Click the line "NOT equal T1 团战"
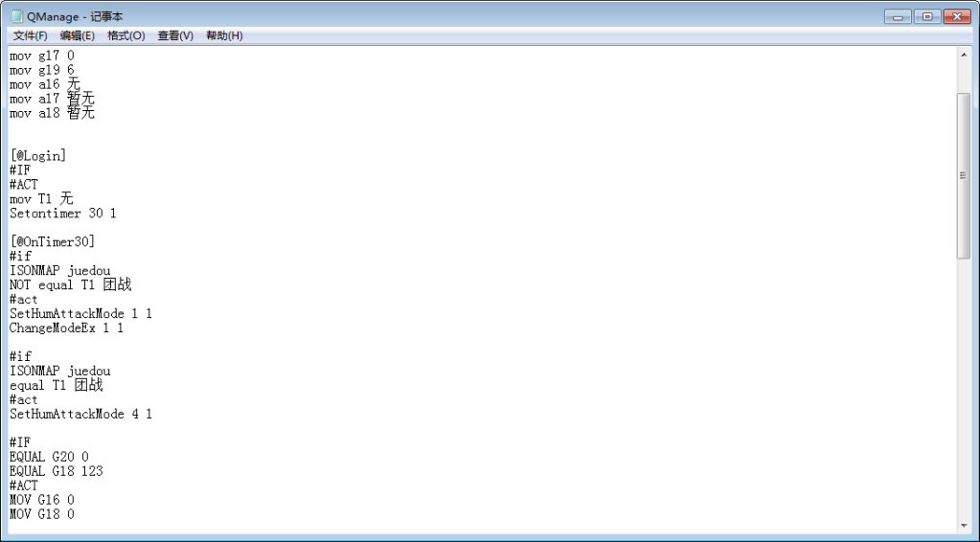Screen dimensions: 980x542 (x=70, y=285)
